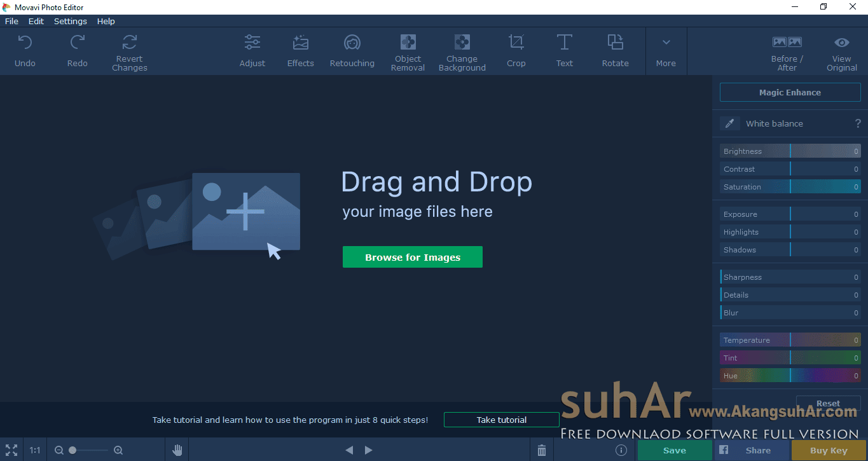Select the Retouching tool

coord(352,51)
